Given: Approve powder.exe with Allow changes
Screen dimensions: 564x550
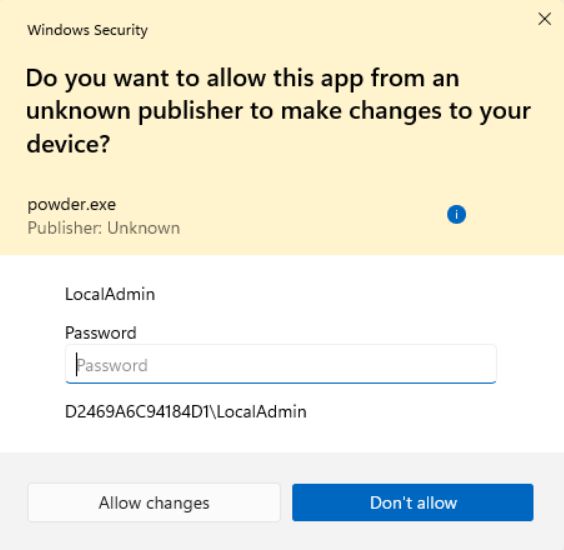Looking at the screenshot, I should pos(154,503).
